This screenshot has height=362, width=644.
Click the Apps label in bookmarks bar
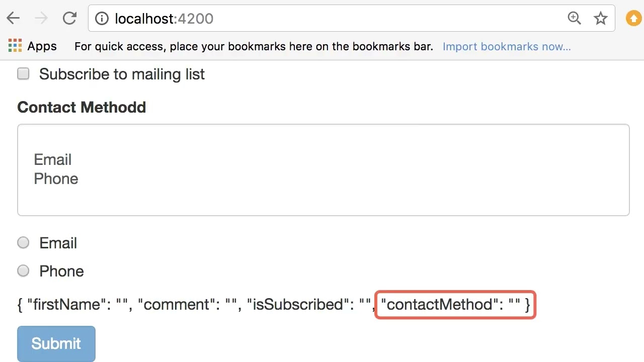(x=42, y=46)
